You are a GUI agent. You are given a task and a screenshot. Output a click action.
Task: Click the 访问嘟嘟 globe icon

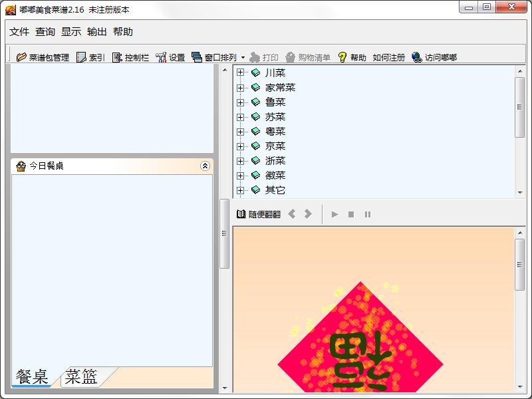click(x=417, y=58)
